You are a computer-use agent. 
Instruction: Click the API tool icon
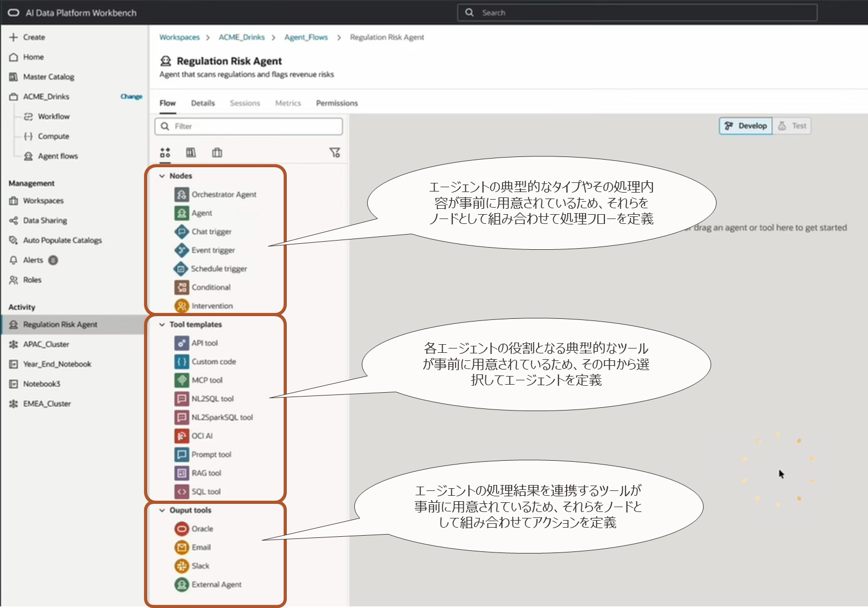[182, 343]
